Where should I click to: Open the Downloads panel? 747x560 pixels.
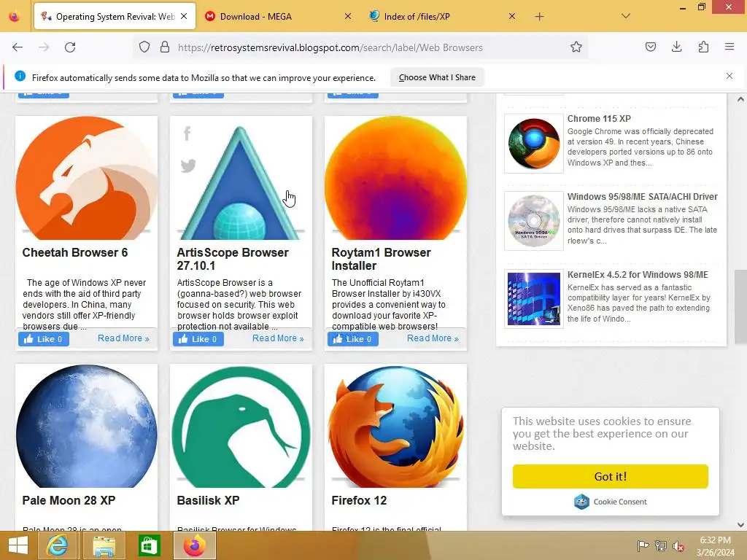[x=676, y=47]
